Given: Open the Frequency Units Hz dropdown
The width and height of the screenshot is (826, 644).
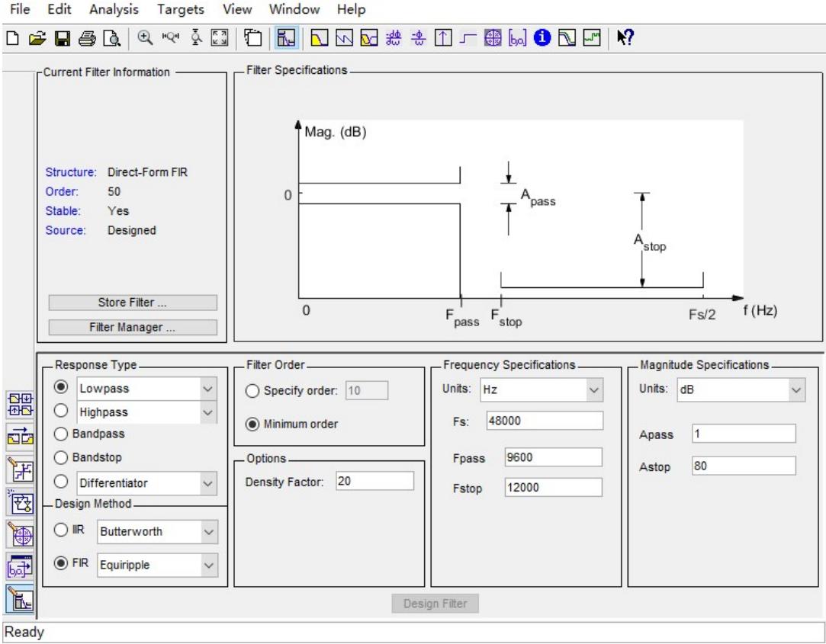Looking at the screenshot, I should pos(593,389).
